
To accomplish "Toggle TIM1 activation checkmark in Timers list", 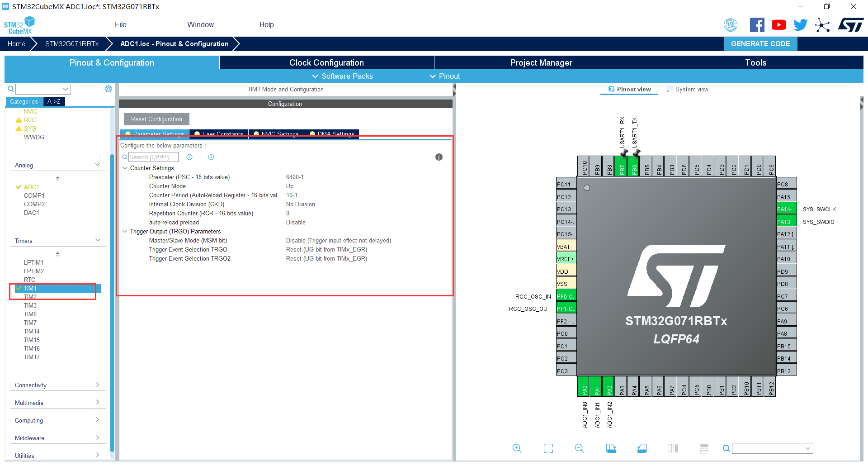I will point(19,288).
